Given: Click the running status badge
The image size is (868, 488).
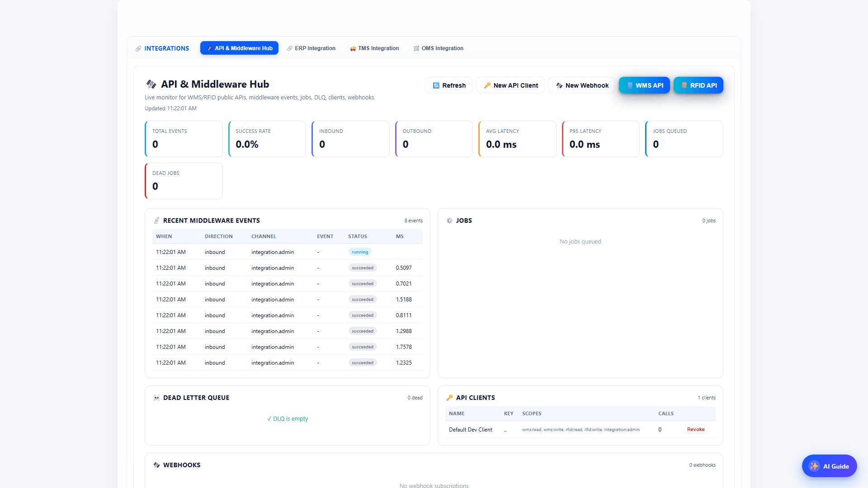Looking at the screenshot, I should (x=360, y=252).
